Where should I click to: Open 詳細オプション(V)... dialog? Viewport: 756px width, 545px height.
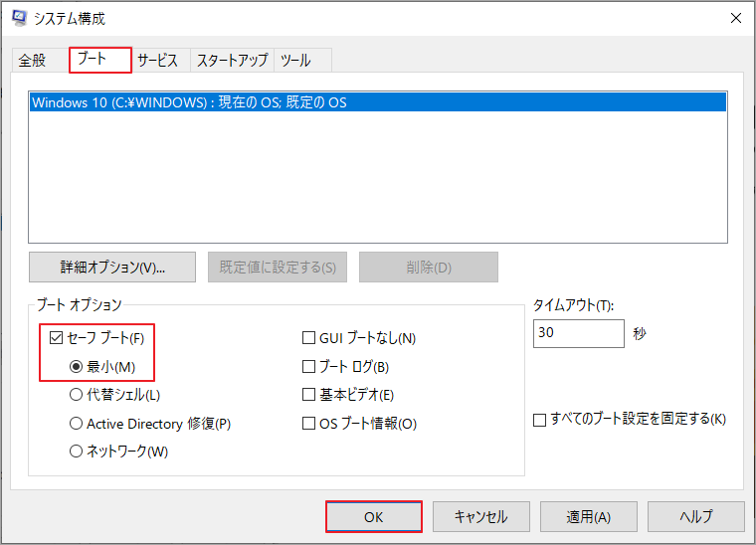pyautogui.click(x=112, y=267)
